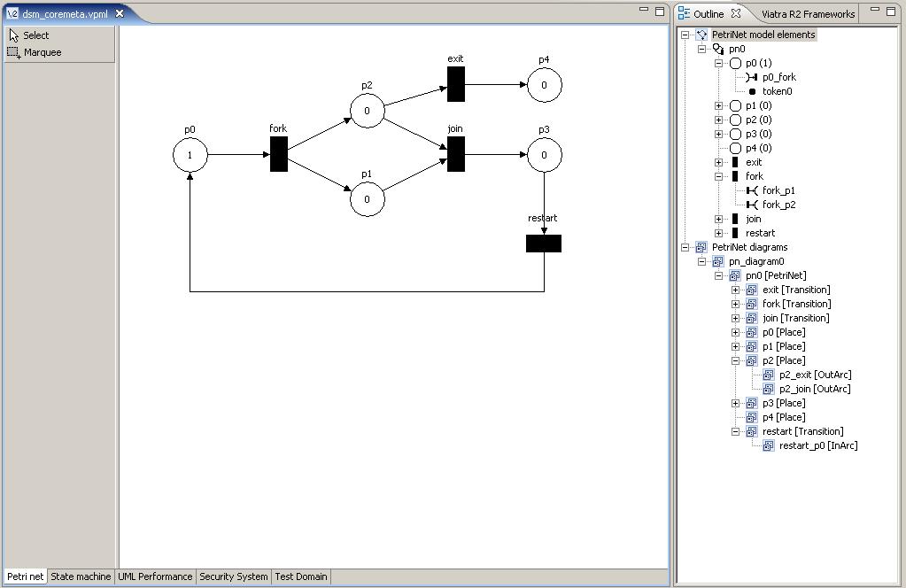Open the UML Performance tab

(155, 576)
